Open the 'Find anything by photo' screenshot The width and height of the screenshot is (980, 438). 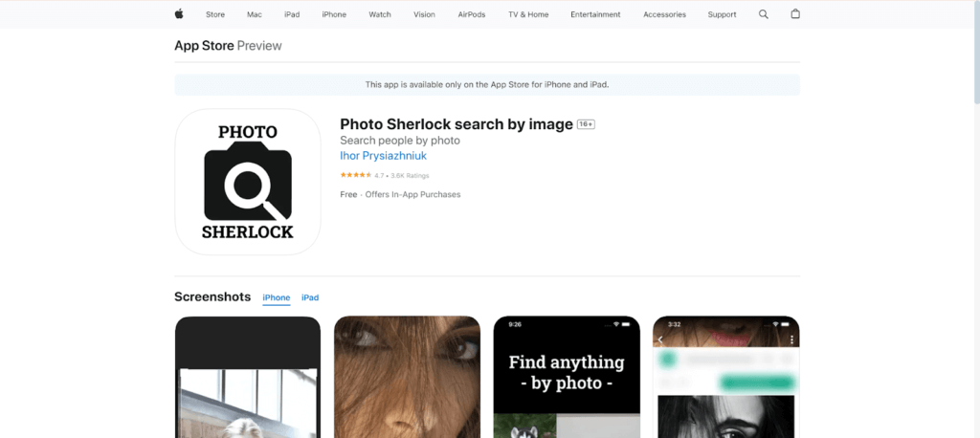pos(567,376)
